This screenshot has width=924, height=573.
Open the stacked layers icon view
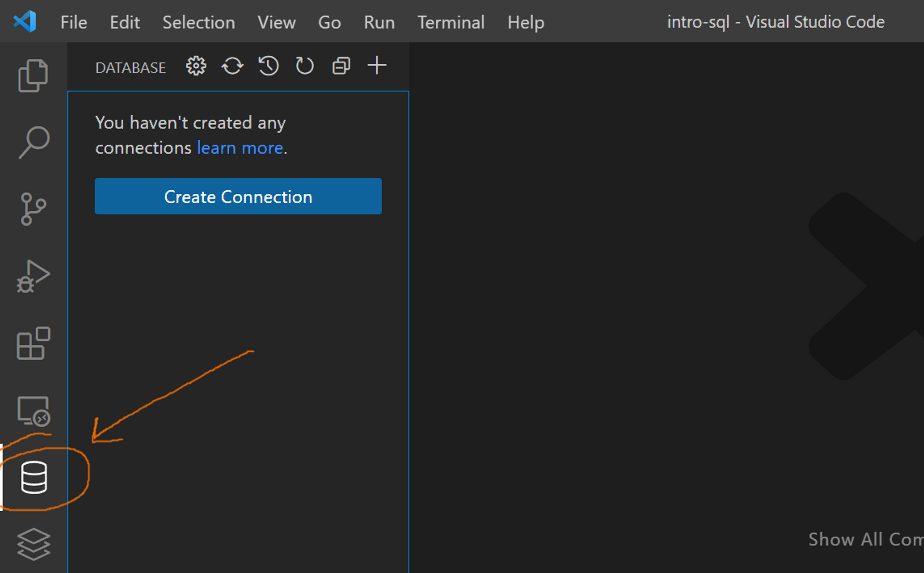[x=33, y=544]
